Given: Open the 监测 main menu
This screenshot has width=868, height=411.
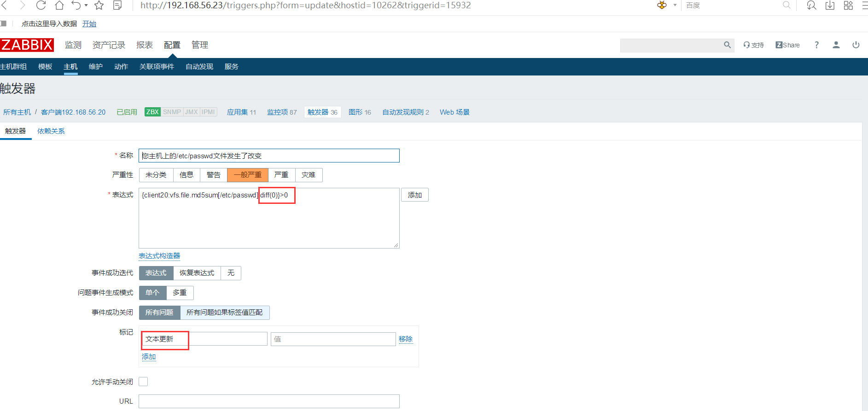Looking at the screenshot, I should (73, 45).
